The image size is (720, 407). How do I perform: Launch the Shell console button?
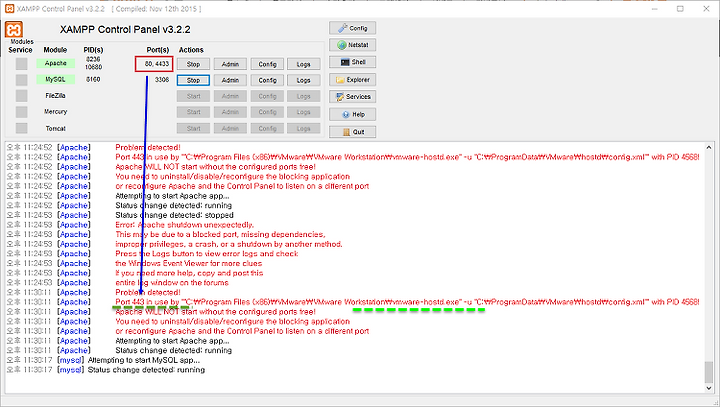(x=352, y=62)
